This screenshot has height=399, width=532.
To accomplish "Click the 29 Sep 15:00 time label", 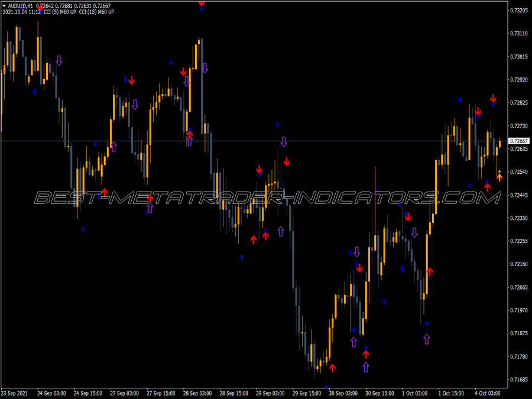I will [x=307, y=394].
